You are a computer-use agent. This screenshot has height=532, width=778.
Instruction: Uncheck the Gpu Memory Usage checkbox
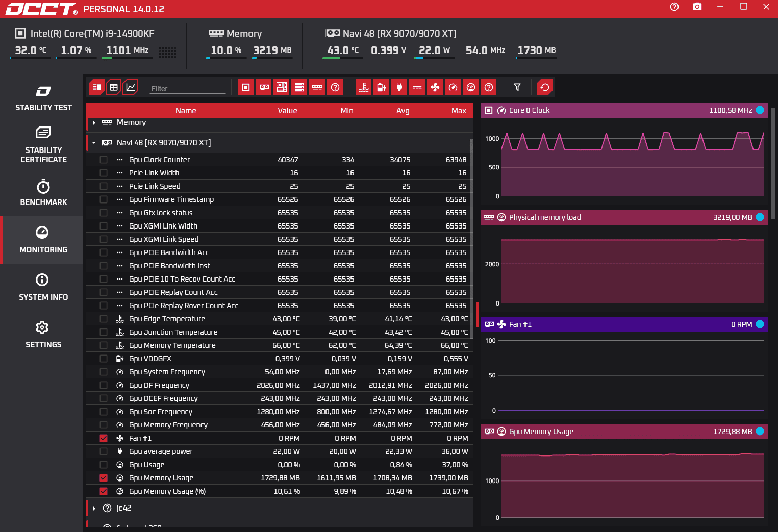click(x=104, y=478)
